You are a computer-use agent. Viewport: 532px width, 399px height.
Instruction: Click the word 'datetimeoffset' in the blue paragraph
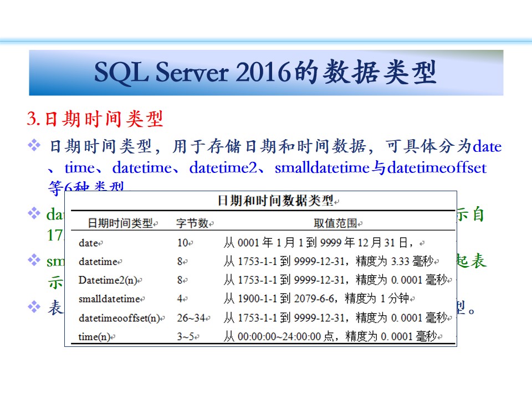[437, 167]
